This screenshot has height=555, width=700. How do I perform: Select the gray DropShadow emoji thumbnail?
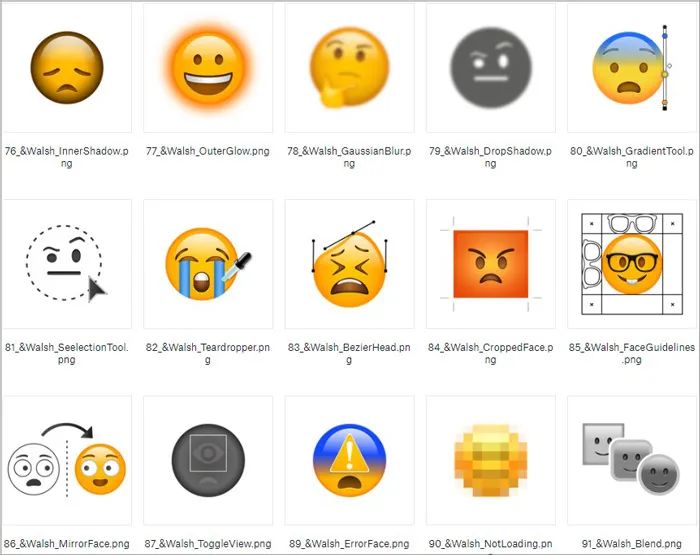point(491,67)
